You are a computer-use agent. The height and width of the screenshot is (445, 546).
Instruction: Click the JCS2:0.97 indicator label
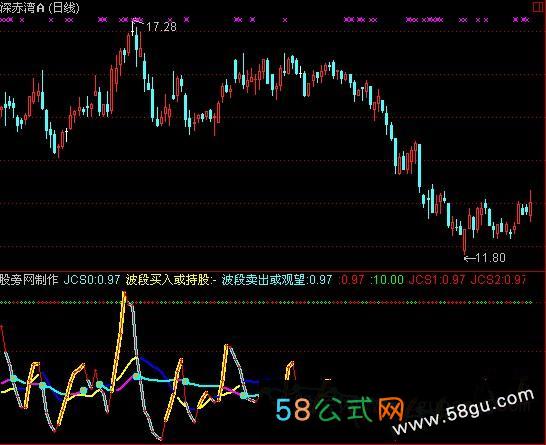(498, 280)
